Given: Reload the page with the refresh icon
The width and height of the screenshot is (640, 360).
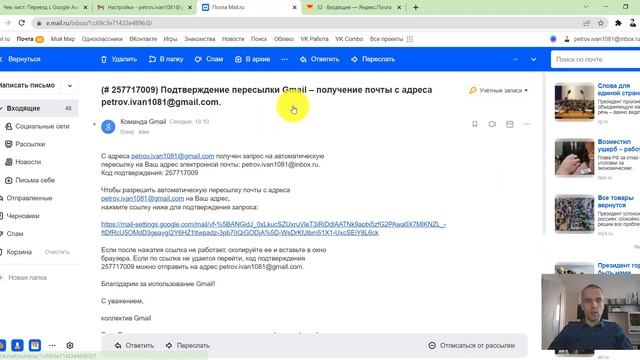Looking at the screenshot, I should [x=22, y=23].
